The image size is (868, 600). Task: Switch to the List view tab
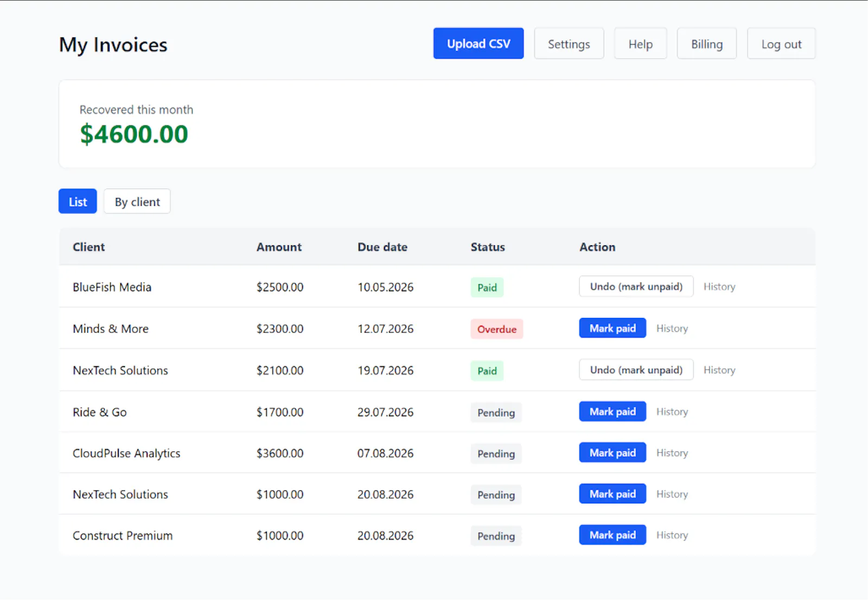click(78, 201)
